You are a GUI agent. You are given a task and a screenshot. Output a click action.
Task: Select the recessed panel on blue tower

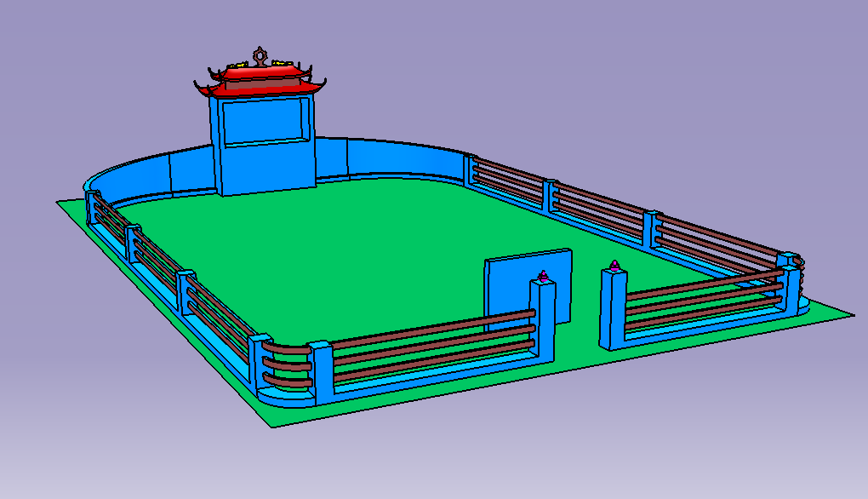265,121
